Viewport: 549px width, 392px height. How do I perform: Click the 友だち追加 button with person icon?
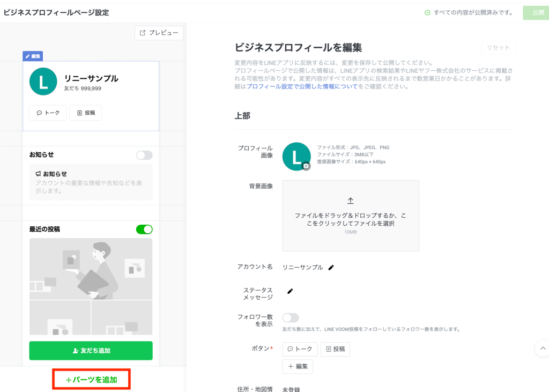click(x=91, y=351)
